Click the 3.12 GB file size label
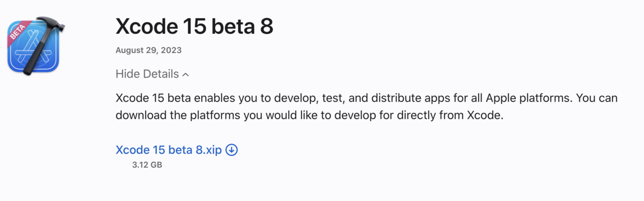This screenshot has width=644, height=201. pyautogui.click(x=147, y=165)
